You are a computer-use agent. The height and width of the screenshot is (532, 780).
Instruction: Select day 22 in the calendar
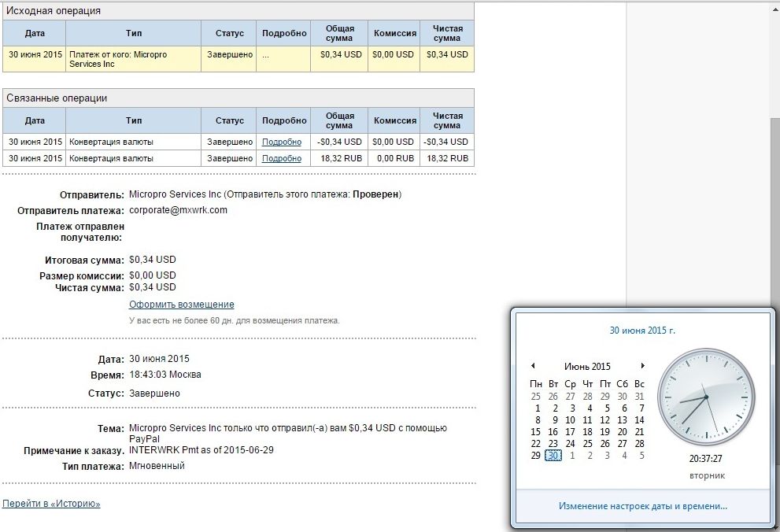pos(536,444)
